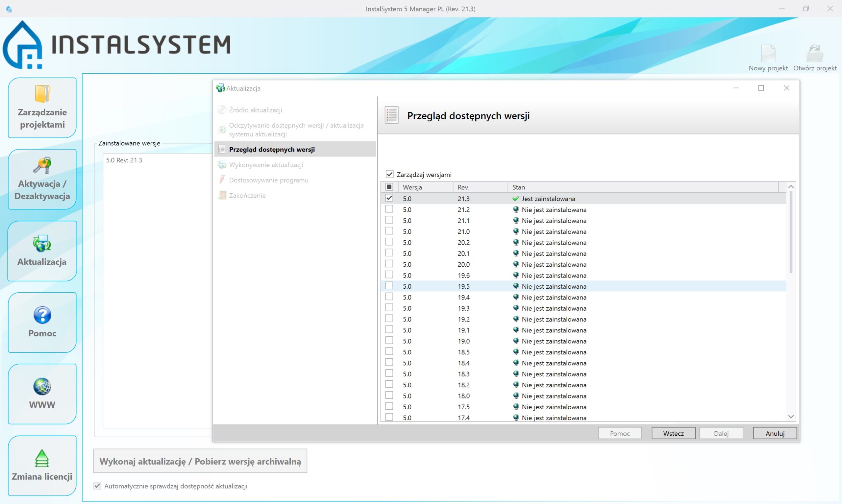Click rev value 17.4 in the list
The width and height of the screenshot is (842, 504).
pos(464,418)
